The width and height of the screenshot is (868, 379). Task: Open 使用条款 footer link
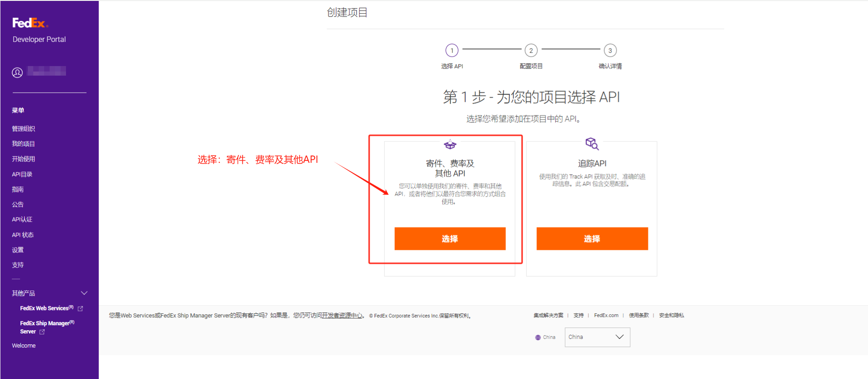[x=639, y=315]
